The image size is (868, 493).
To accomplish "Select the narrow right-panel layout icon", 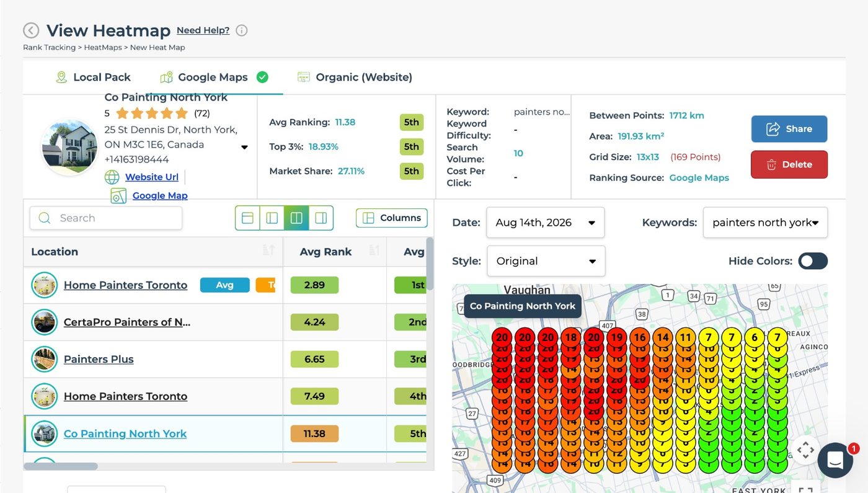I will click(321, 218).
